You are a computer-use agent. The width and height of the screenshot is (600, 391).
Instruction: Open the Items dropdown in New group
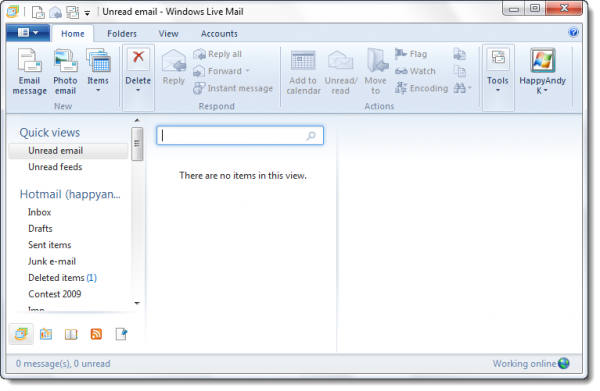(x=98, y=71)
